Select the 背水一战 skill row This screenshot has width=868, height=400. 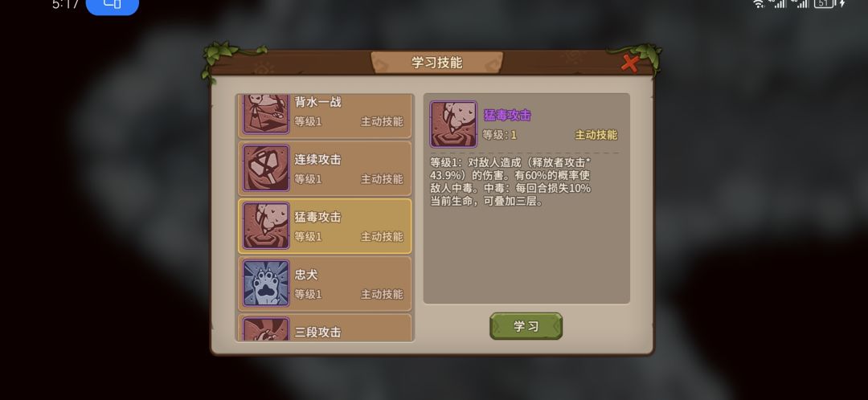[x=325, y=116]
